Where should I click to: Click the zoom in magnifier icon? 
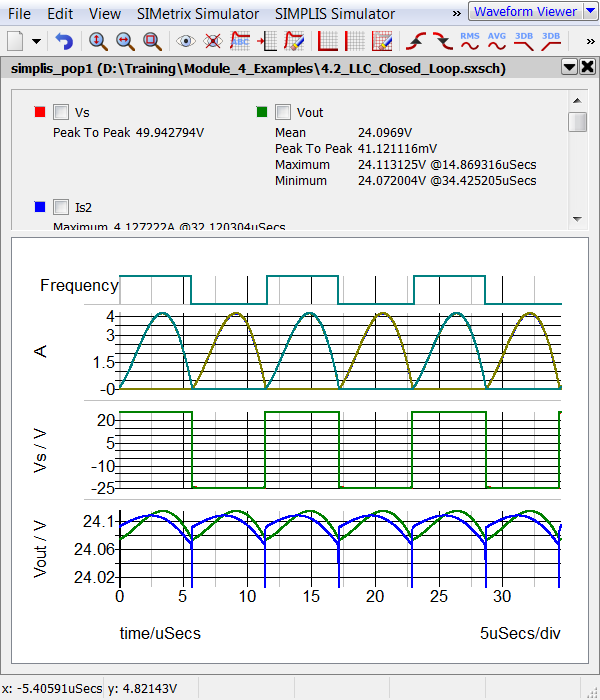pos(98,42)
